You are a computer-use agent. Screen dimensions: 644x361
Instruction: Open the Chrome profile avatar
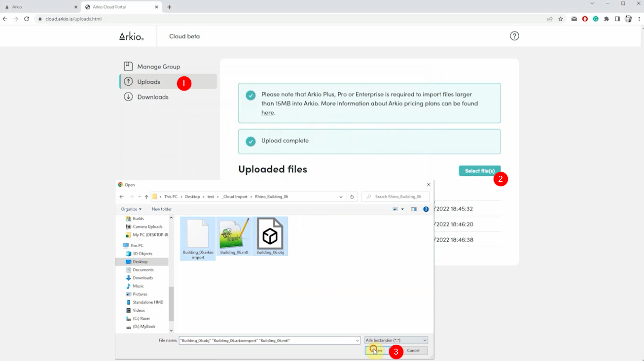click(628, 19)
